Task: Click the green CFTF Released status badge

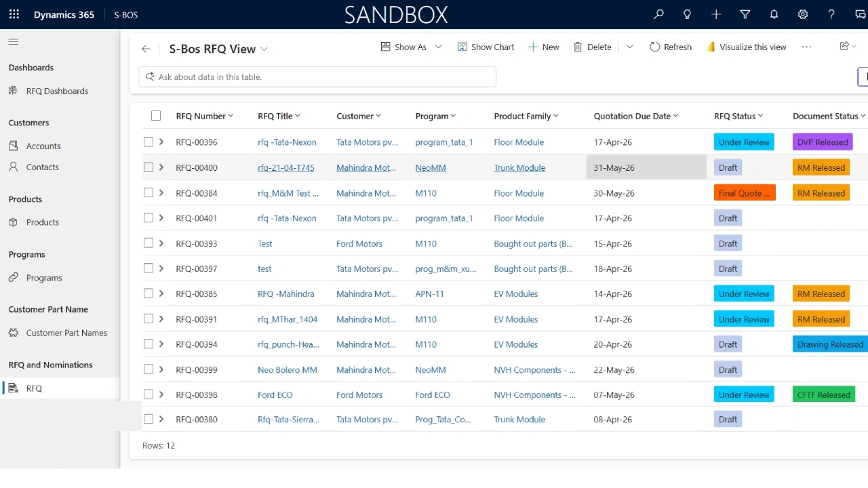Action: point(824,394)
